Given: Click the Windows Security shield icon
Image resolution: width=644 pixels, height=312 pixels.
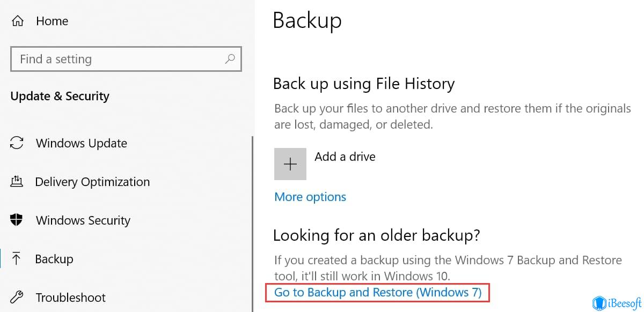Looking at the screenshot, I should coord(17,220).
